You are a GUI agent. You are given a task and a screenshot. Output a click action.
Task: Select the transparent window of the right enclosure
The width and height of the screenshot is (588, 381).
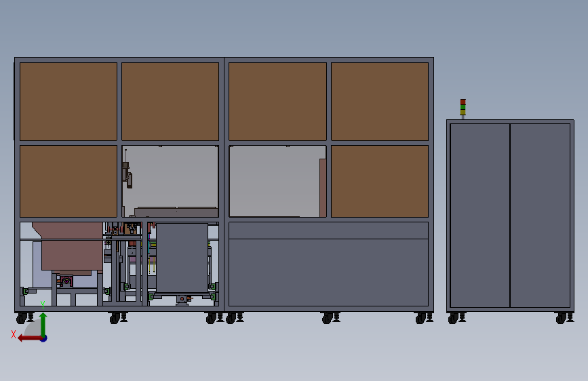point(277,181)
